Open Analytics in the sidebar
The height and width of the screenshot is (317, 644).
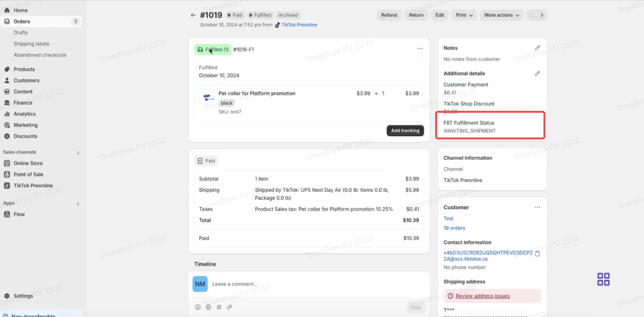[x=24, y=114]
